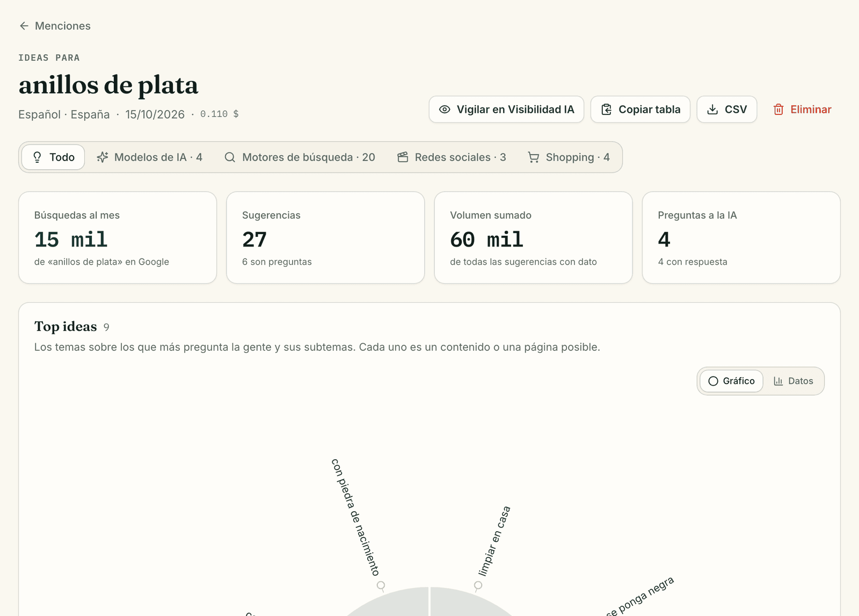859x616 pixels.
Task: Click the clapperboard icon for Redes sociales
Action: click(403, 157)
